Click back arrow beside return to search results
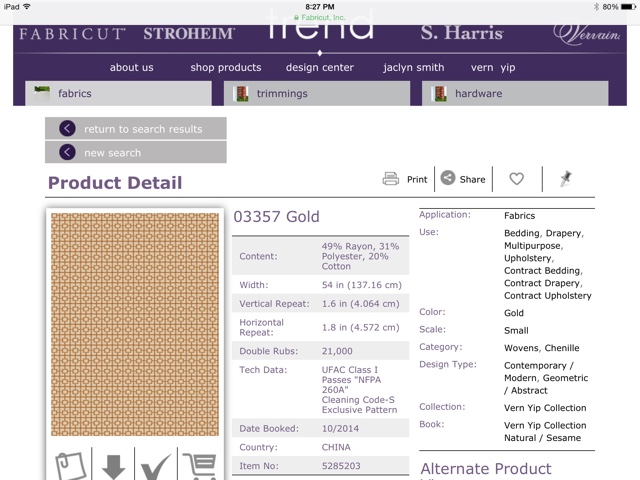Viewport: 640px width, 480px height. [x=67, y=129]
